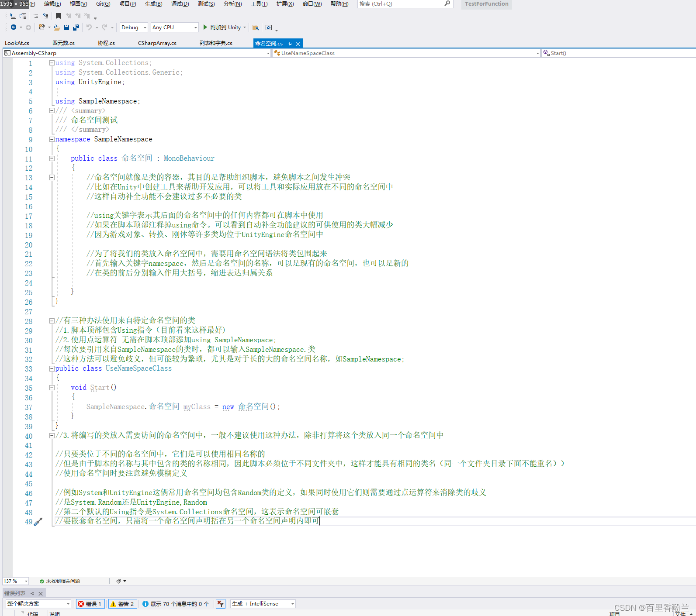
Task: Pin the 错误列表 panel
Action: coord(32,593)
